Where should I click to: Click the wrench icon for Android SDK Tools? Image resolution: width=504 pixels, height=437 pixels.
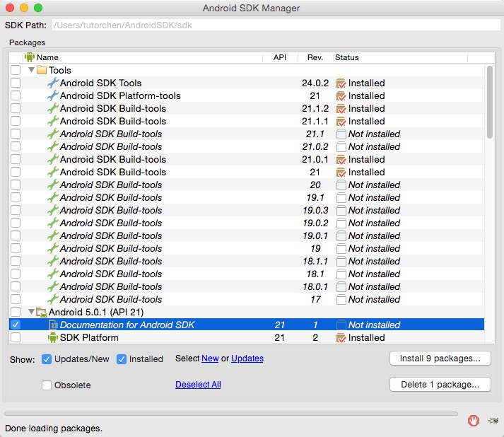[x=53, y=83]
